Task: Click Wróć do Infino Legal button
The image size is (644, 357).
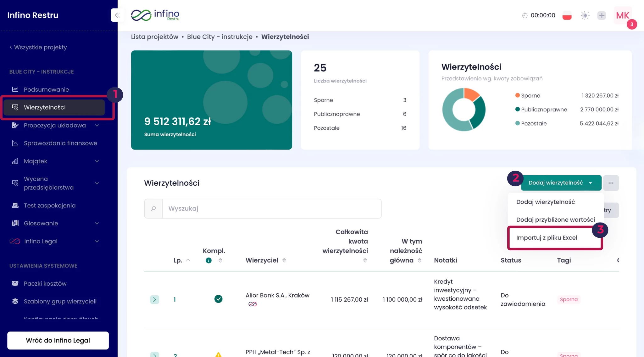Action: 58,340
